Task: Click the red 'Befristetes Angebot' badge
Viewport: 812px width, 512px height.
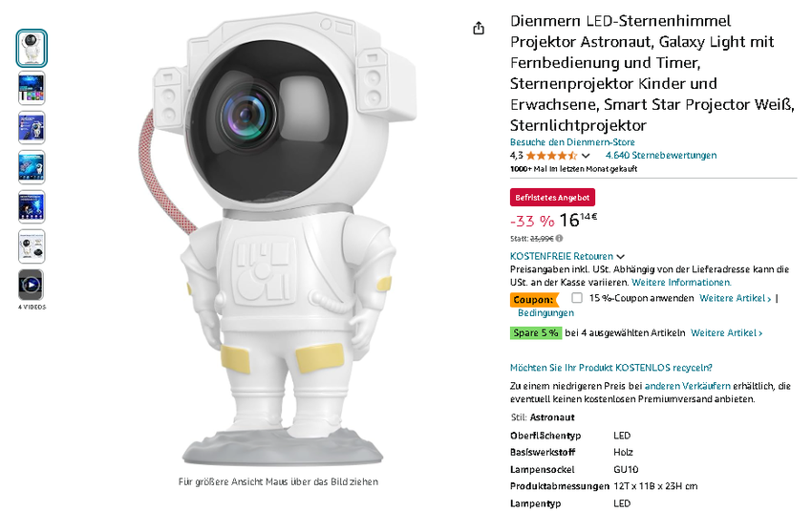Action: pos(553,198)
